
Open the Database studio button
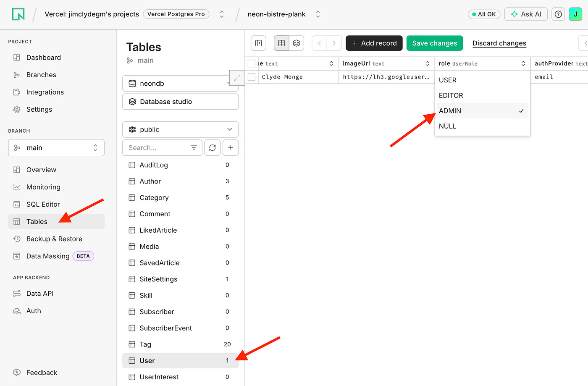pyautogui.click(x=181, y=102)
